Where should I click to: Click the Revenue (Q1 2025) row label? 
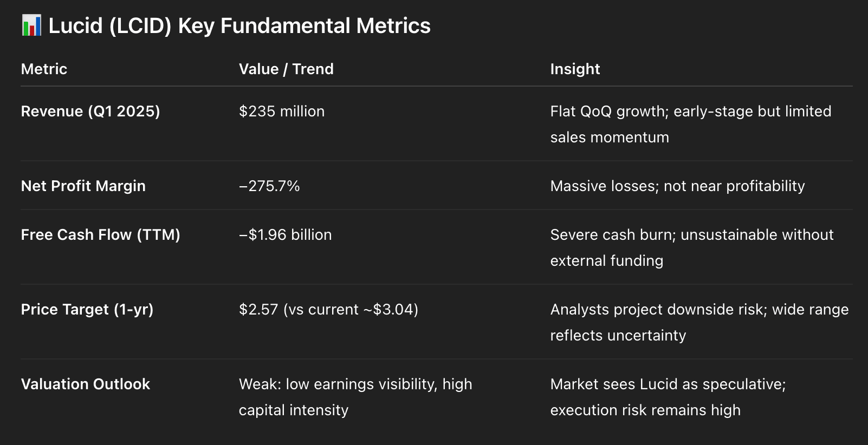tap(90, 111)
